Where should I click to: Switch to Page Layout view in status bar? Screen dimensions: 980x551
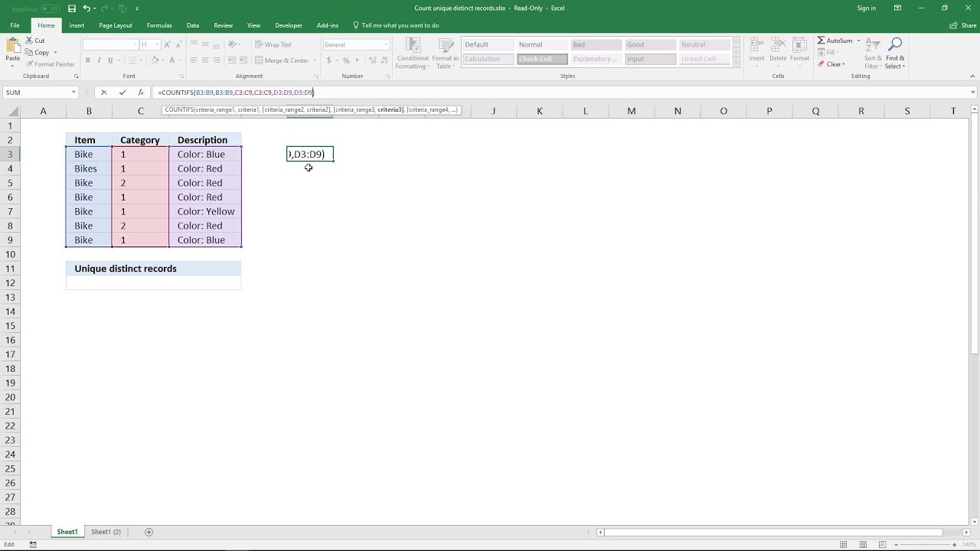pyautogui.click(x=864, y=545)
